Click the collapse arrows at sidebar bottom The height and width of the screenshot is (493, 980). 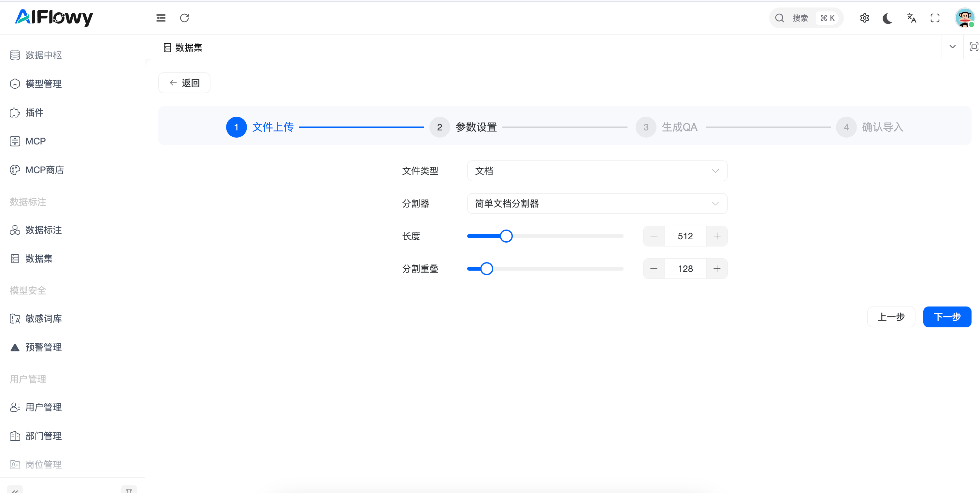point(15,490)
